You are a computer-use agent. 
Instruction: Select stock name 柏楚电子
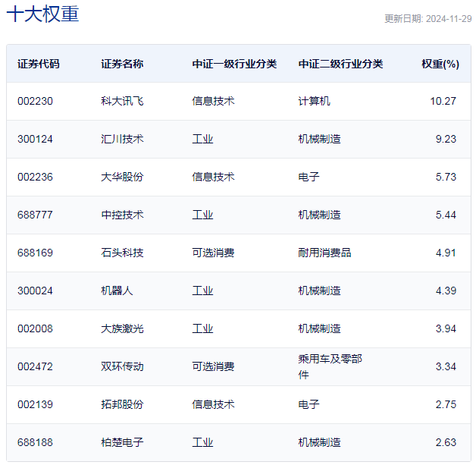[122, 443]
